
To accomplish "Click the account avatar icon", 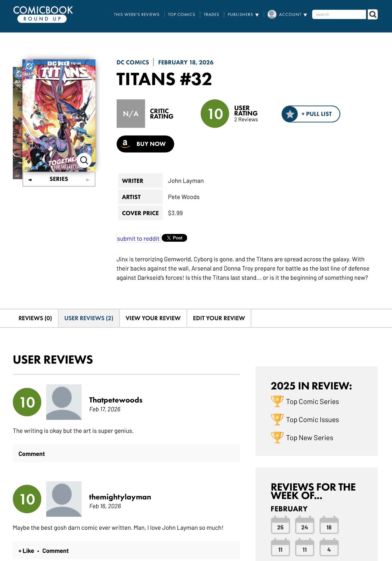I will coord(272,14).
